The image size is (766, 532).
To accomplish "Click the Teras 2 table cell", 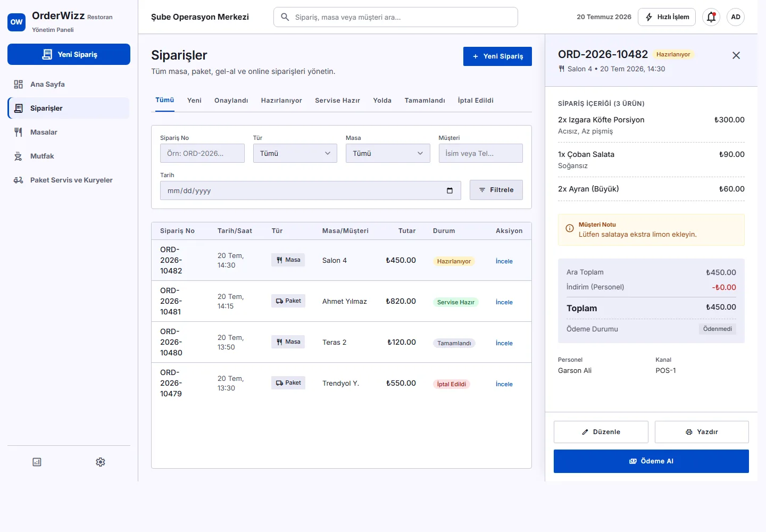I will 334,342.
